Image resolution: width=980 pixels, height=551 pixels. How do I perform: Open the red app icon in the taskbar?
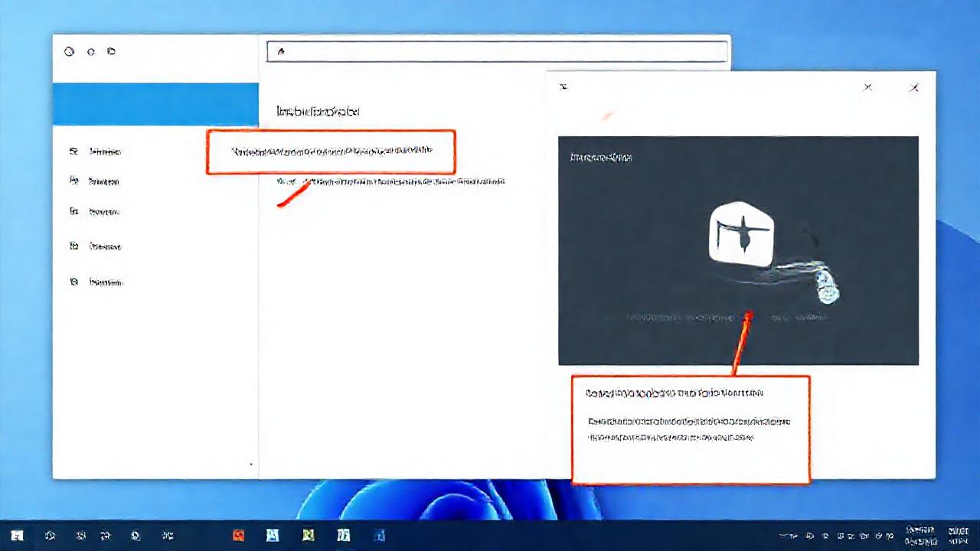[239, 536]
